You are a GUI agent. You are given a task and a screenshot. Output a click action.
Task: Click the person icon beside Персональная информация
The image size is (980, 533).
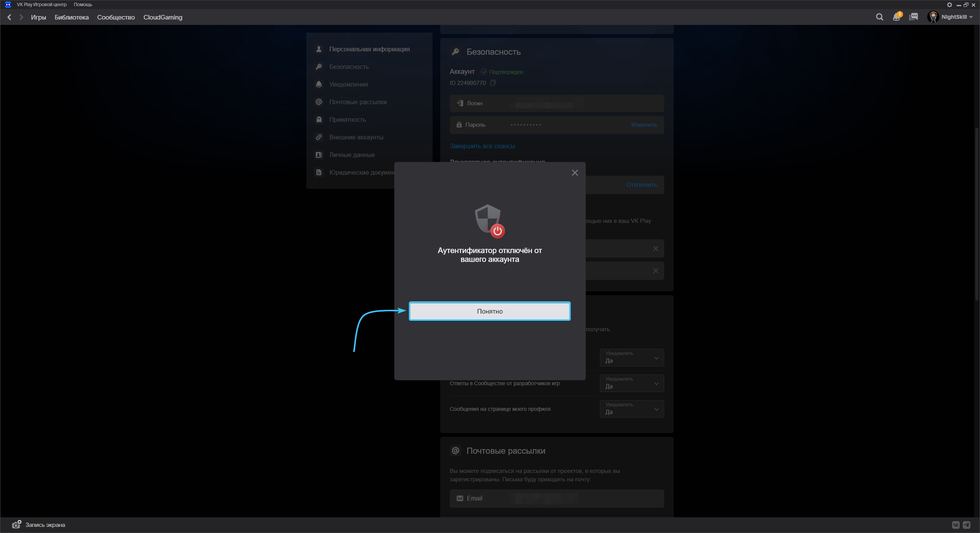(x=318, y=49)
